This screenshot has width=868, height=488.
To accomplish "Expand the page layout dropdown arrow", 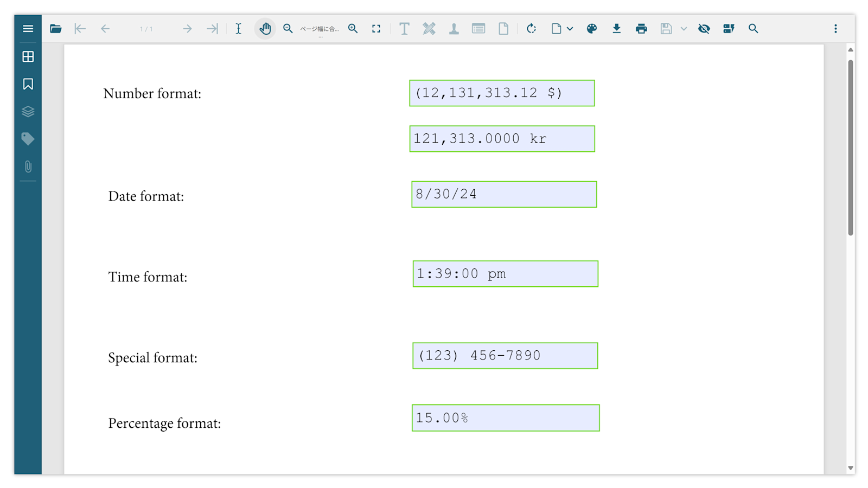I will [570, 29].
